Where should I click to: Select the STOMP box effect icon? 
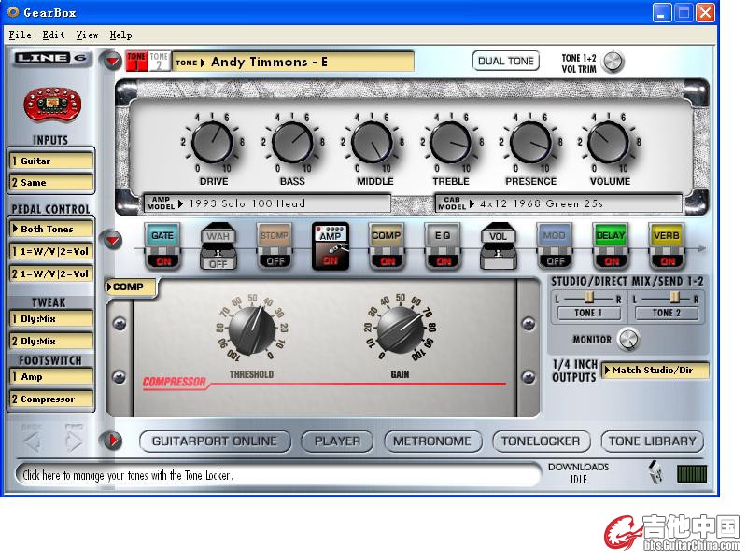coord(274,245)
